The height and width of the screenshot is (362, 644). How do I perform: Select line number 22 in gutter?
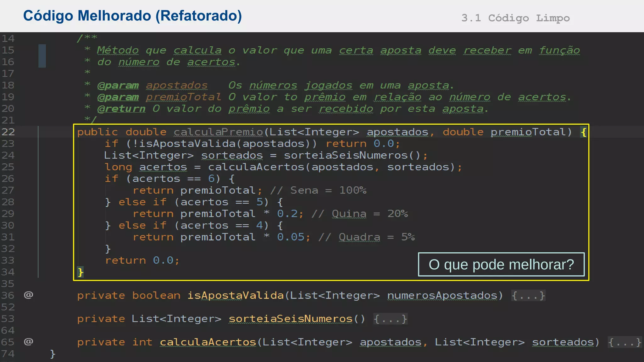pos(8,132)
